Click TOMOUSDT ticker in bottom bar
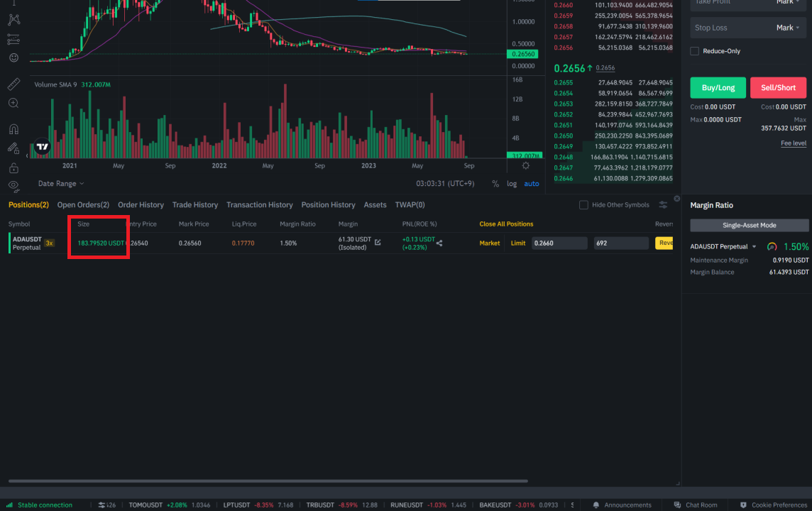The height and width of the screenshot is (511, 812). pyautogui.click(x=170, y=505)
